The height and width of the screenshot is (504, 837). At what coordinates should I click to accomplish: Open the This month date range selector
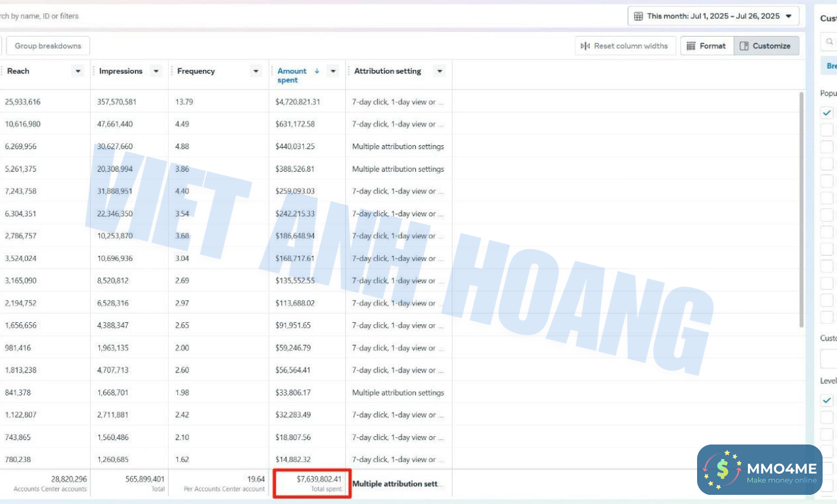pyautogui.click(x=713, y=16)
